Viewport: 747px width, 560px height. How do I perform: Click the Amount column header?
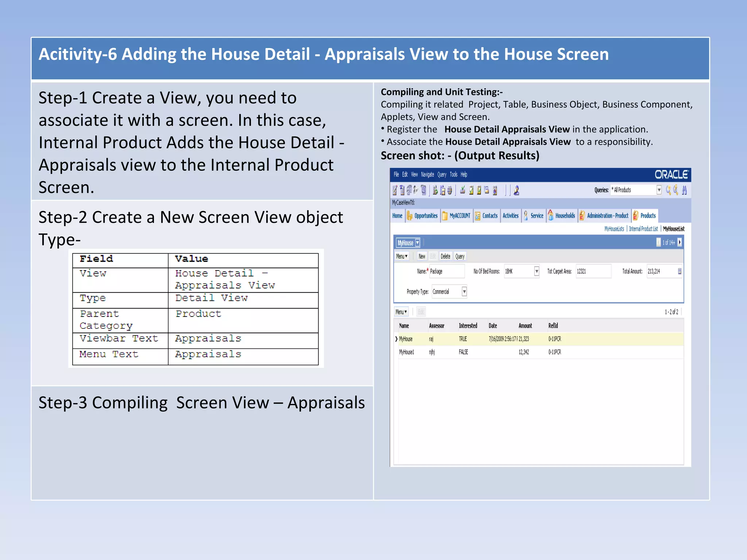point(525,326)
